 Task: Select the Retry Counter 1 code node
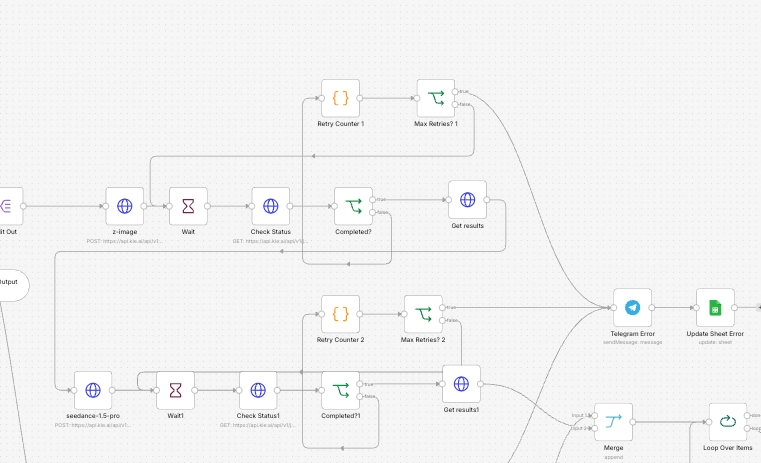click(x=340, y=99)
